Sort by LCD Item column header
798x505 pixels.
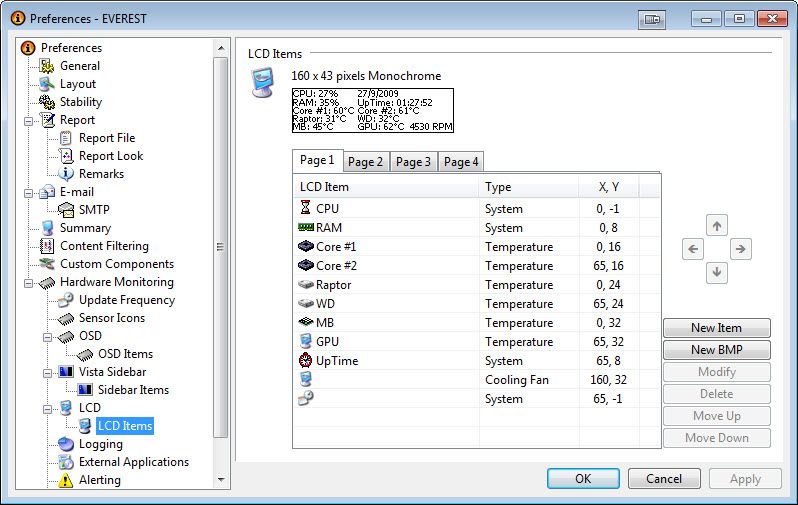tap(386, 187)
